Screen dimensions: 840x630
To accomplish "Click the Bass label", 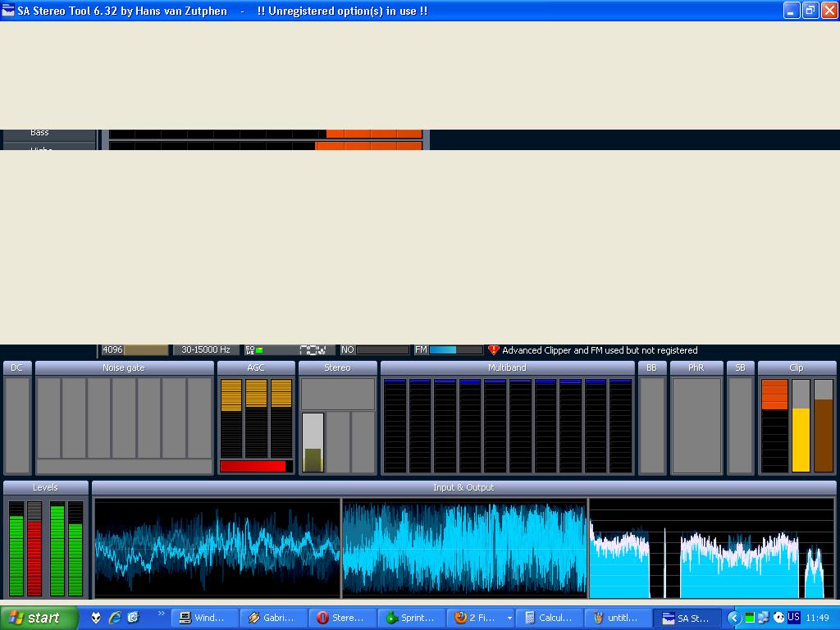I will (39, 132).
